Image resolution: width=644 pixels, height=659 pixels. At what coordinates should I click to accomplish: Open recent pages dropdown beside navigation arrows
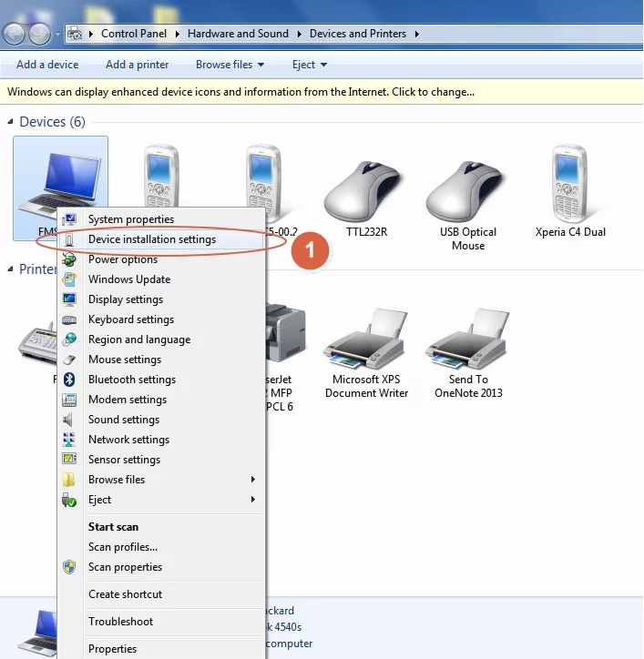click(57, 35)
